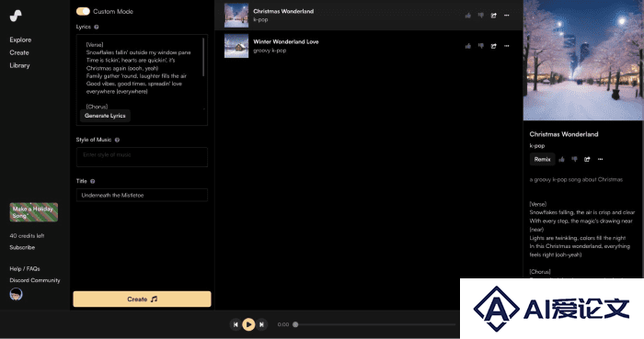Like the Christmas Wonderland song in list
This screenshot has width=644, height=339.
(467, 16)
